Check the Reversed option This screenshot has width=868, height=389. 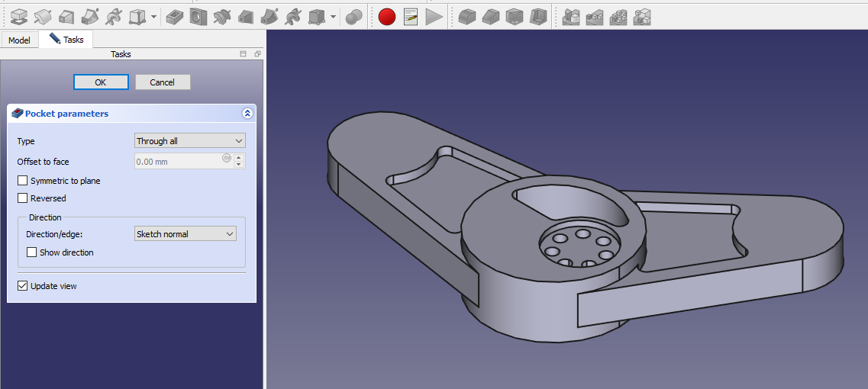click(x=23, y=198)
